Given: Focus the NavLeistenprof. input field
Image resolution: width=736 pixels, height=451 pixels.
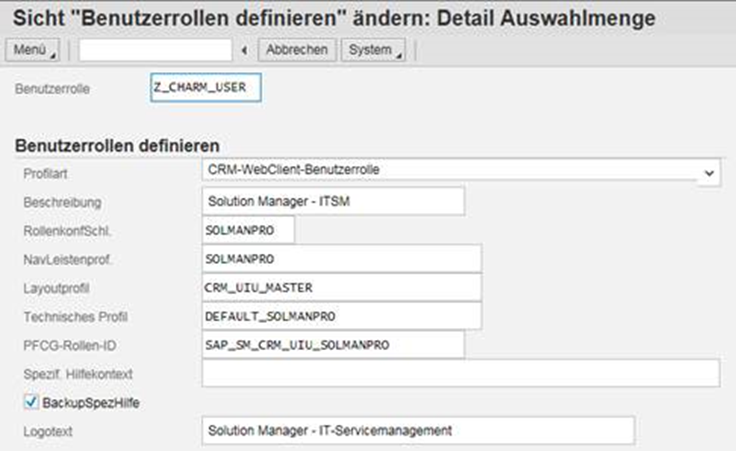Looking at the screenshot, I should 340,258.
